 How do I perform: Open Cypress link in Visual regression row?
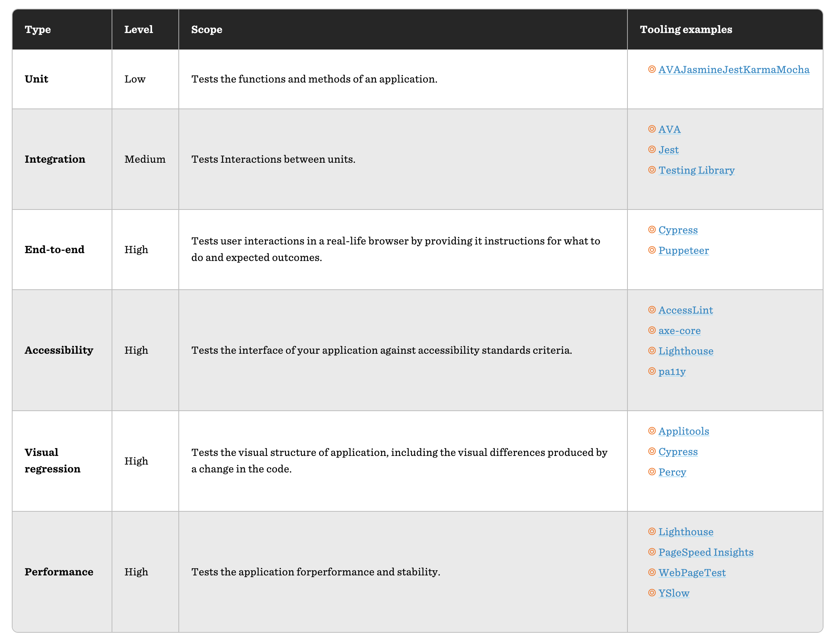(x=678, y=452)
